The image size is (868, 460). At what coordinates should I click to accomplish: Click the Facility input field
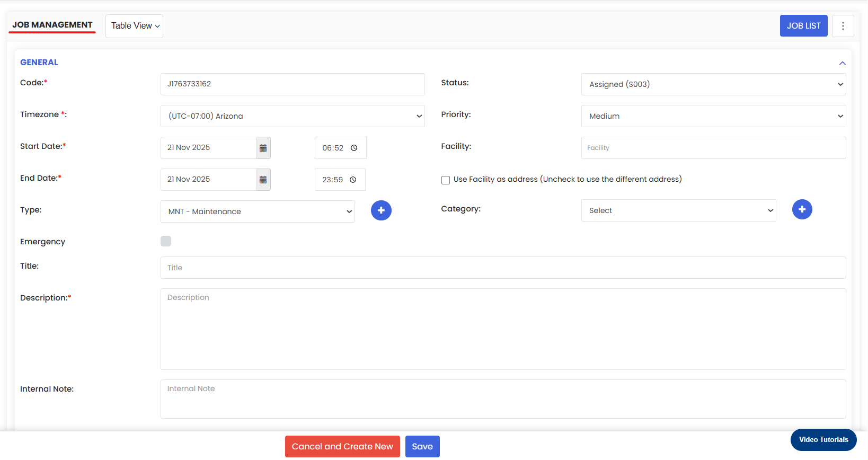(713, 148)
